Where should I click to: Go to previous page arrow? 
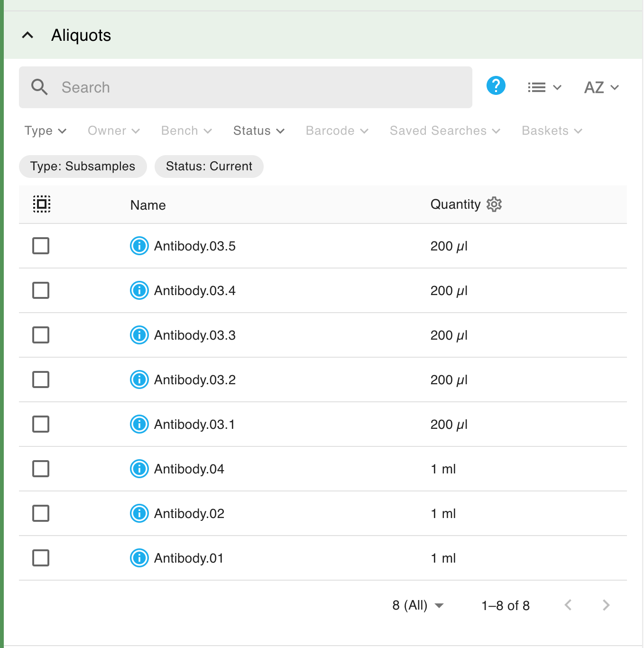568,605
